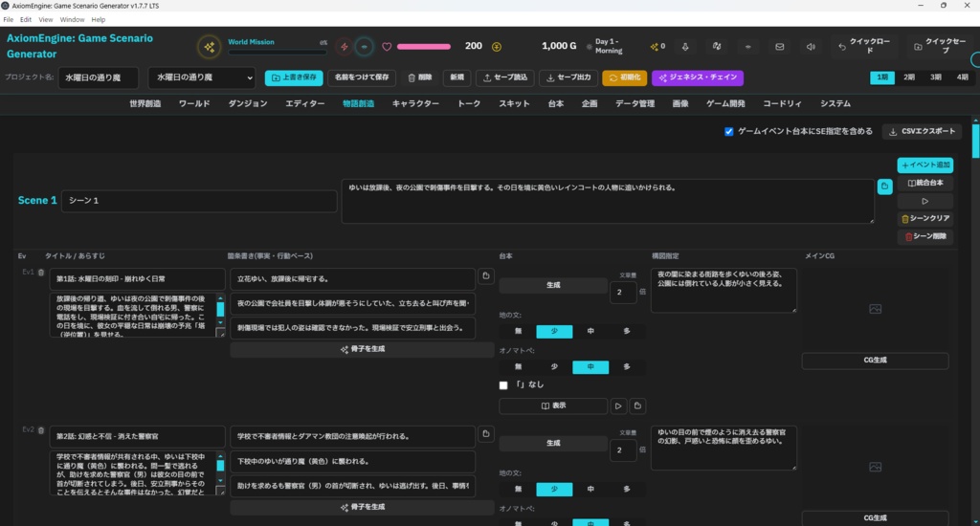Set Ev1 オノマトペ to 少
980x526 pixels.
[554, 367]
